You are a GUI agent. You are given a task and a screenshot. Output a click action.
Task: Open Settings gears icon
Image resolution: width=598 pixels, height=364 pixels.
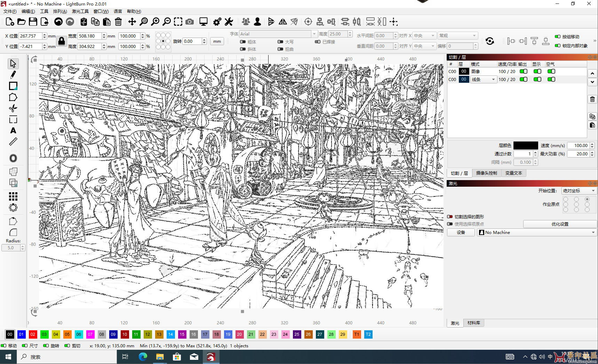click(x=217, y=22)
